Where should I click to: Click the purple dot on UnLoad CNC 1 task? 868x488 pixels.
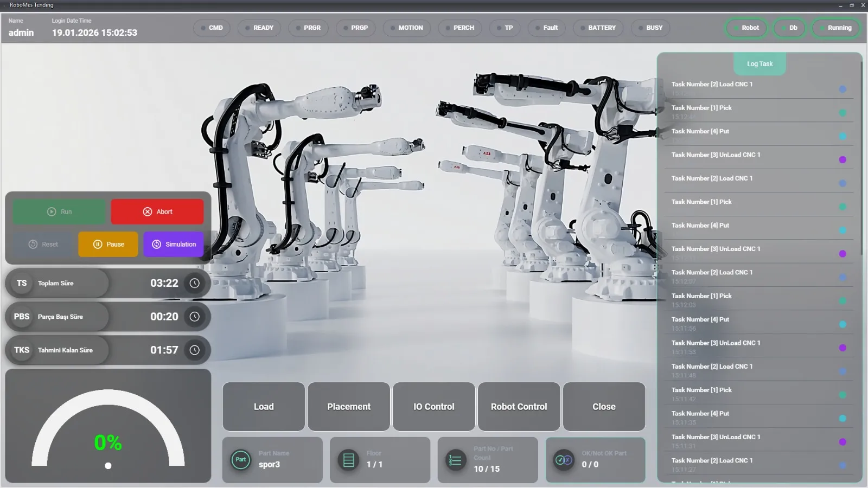[x=843, y=160]
